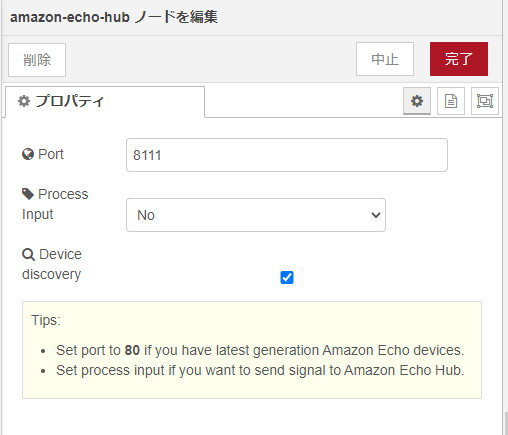The width and height of the screenshot is (508, 435).
Task: Click the globe icon beside Port
Action: coord(28,154)
